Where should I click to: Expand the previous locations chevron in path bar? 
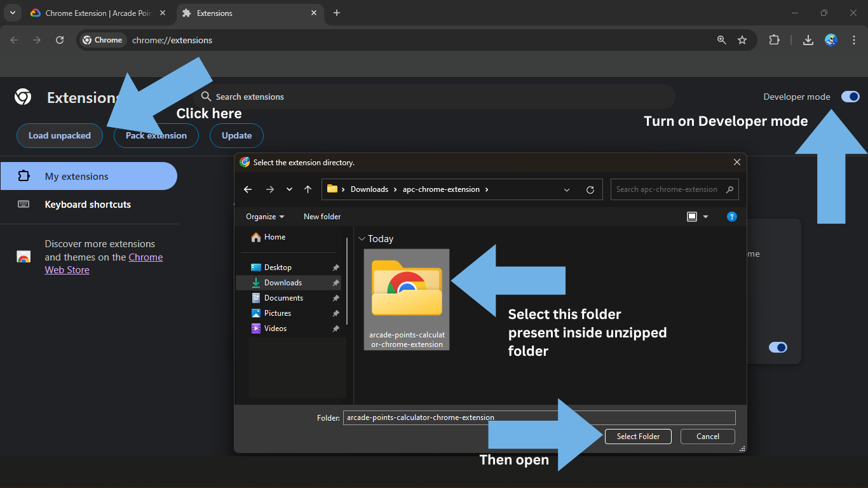click(567, 189)
